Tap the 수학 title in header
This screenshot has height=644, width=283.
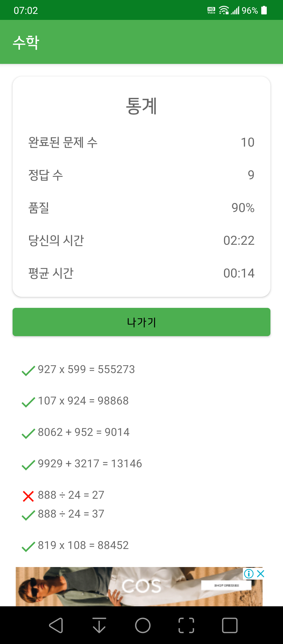pos(26,42)
